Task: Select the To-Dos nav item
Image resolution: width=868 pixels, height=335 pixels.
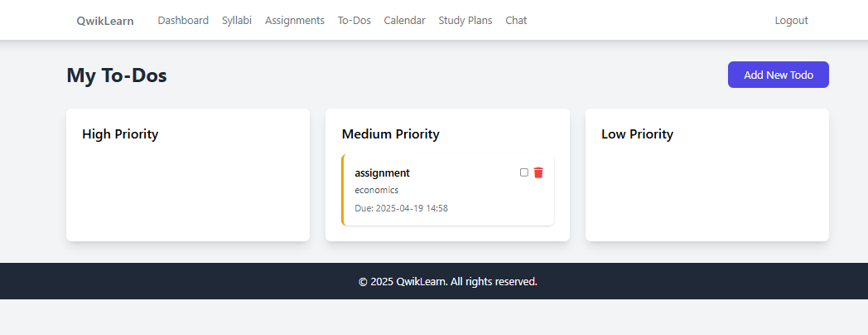Action: click(354, 21)
